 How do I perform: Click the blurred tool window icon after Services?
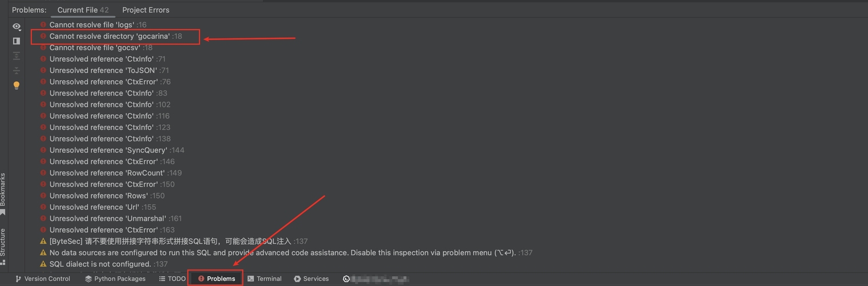click(x=346, y=279)
